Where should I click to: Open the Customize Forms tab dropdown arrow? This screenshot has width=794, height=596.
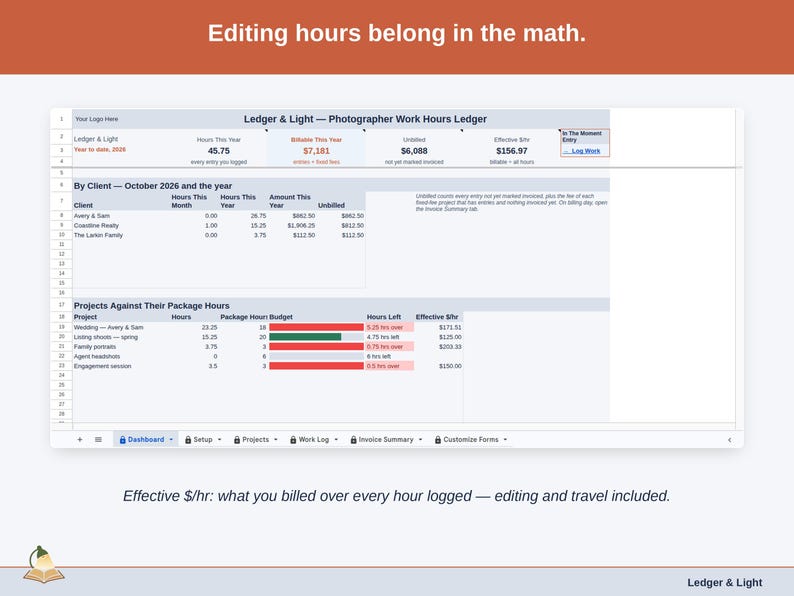pyautogui.click(x=505, y=440)
